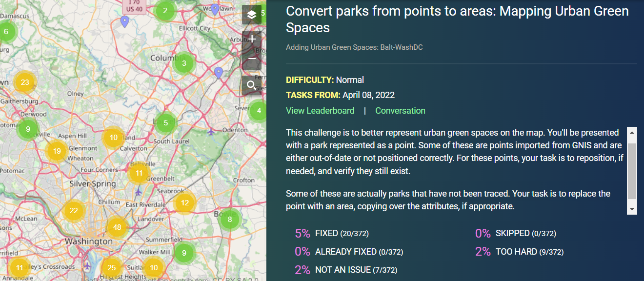Open the yellow cluster marker labeled 23
644x281 pixels.
25,82
